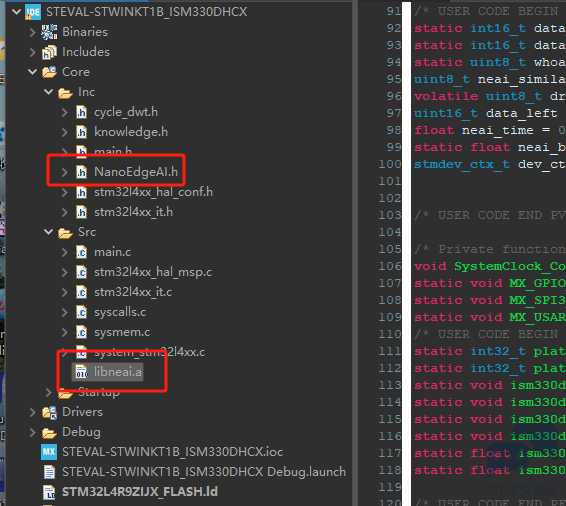This screenshot has width=566, height=506.
Task: Click the sysmem.c file icon
Action: [82, 332]
